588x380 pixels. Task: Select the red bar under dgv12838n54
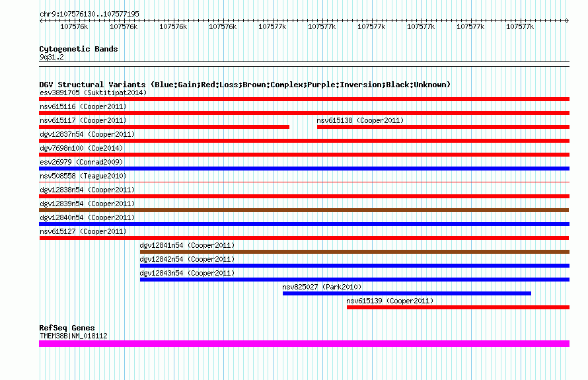[x=304, y=196]
